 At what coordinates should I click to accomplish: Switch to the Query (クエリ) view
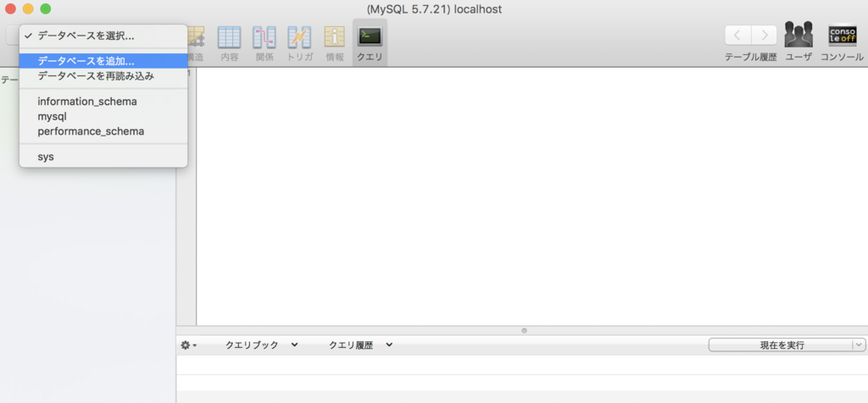(370, 43)
